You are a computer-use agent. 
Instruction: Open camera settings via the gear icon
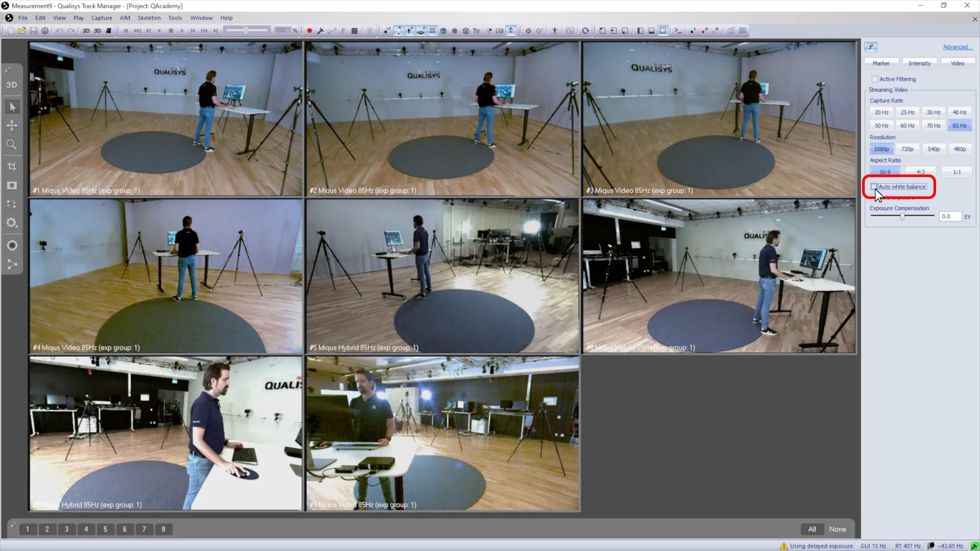point(45,30)
